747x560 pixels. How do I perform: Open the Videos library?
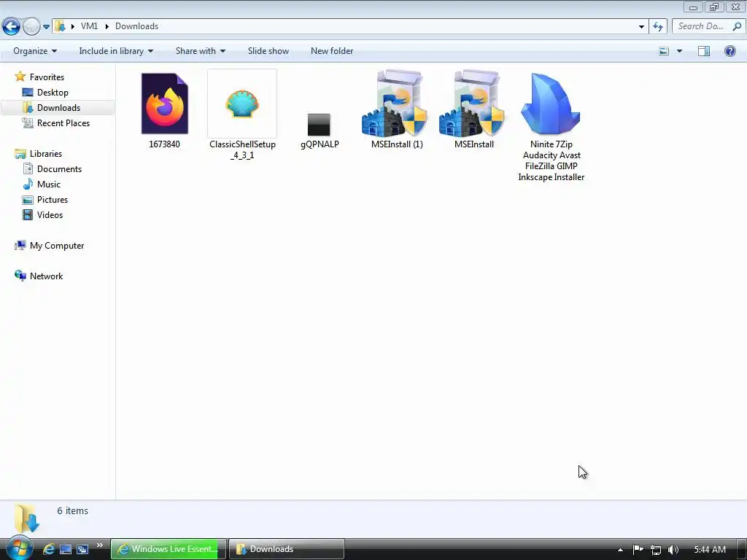click(x=50, y=215)
